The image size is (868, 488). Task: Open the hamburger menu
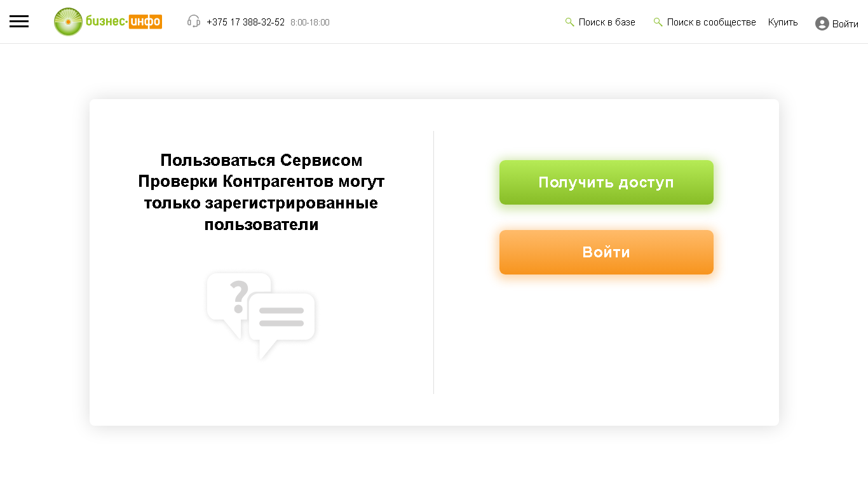coord(19,22)
